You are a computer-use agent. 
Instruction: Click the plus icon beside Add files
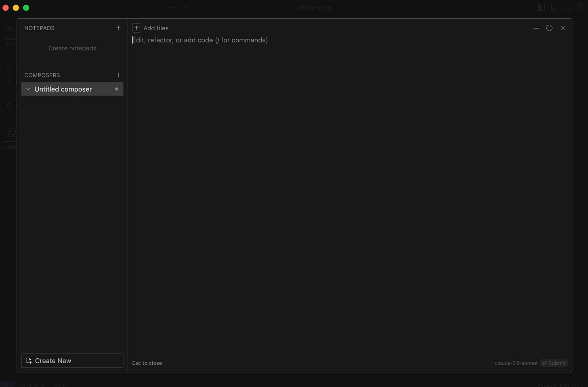136,28
